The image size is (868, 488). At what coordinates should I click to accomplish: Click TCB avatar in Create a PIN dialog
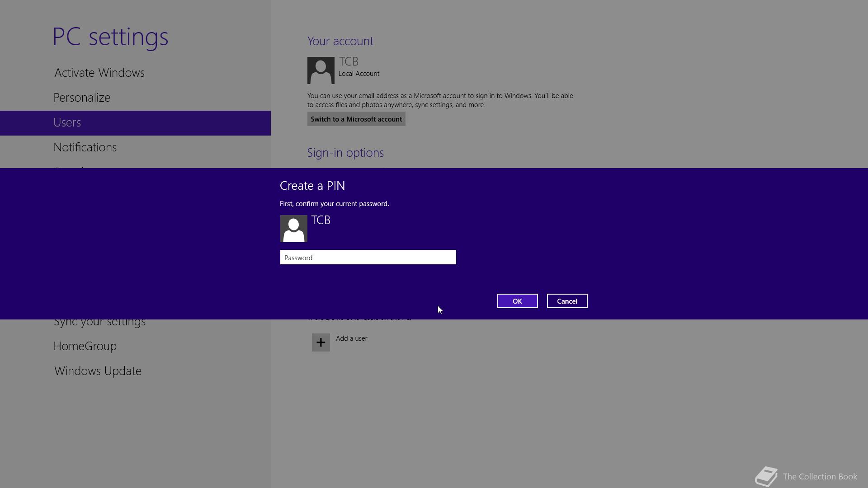click(294, 229)
